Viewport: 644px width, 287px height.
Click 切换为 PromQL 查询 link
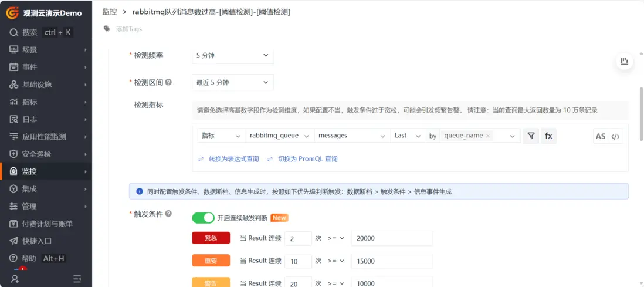tap(307, 158)
